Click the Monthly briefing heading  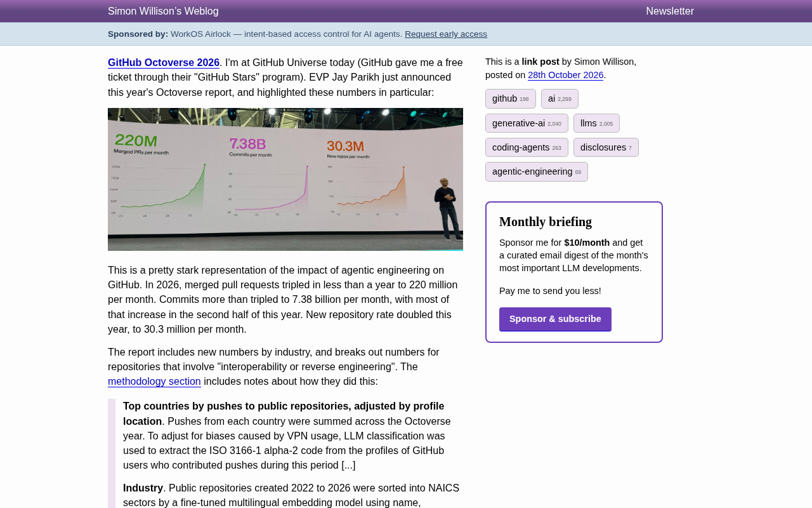(546, 222)
